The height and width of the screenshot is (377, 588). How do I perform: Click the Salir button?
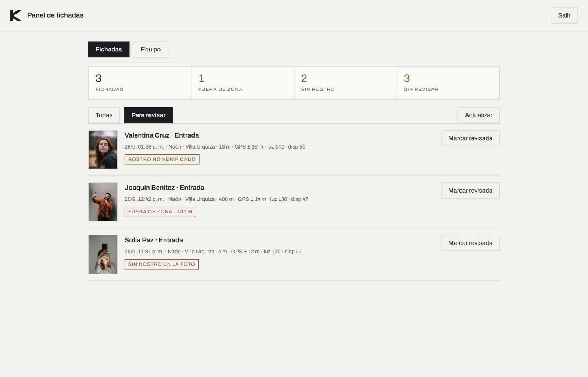coord(564,15)
